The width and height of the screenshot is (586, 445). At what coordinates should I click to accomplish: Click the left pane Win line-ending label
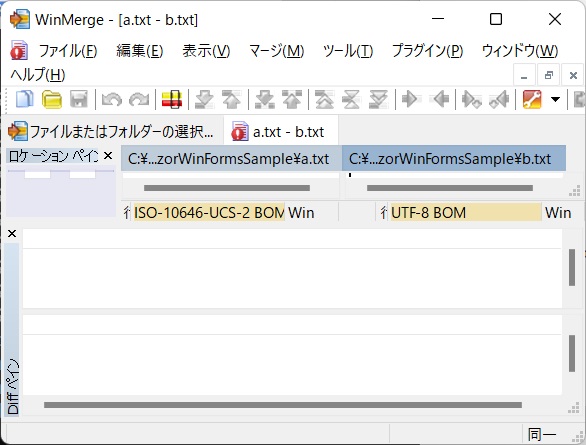(x=301, y=213)
